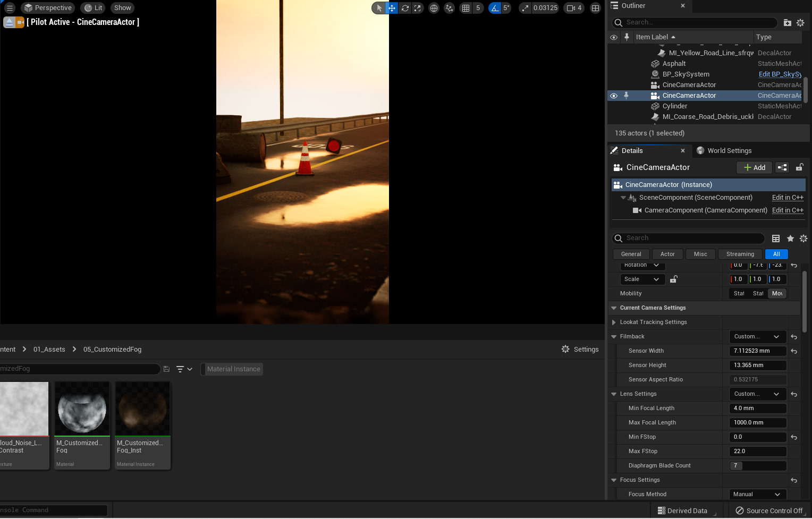Screen dimensions: 812x519
Task: Toggle the Details panel lock icon
Action: 799,167
